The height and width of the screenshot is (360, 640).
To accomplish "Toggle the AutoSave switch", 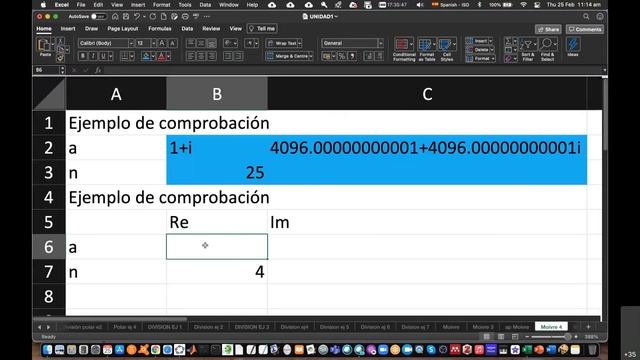I will click(98, 17).
